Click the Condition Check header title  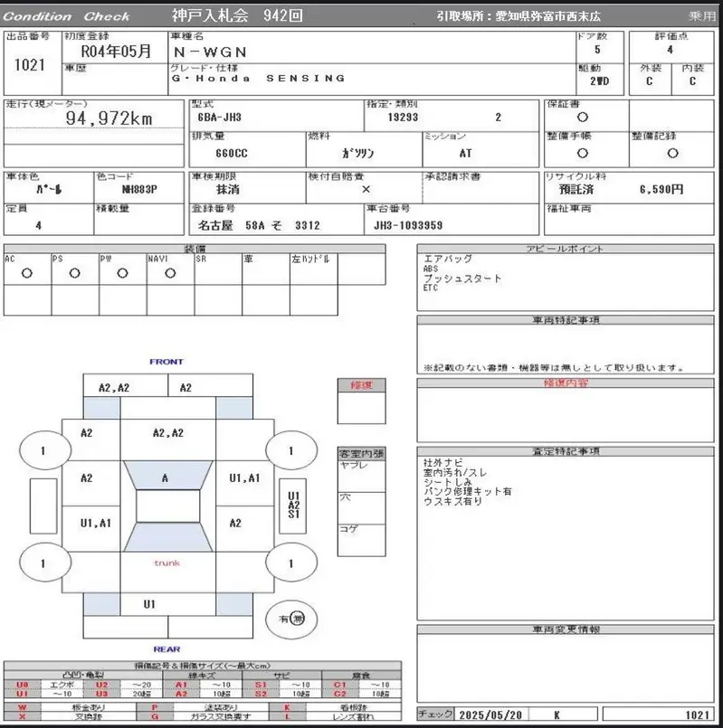coord(67,16)
